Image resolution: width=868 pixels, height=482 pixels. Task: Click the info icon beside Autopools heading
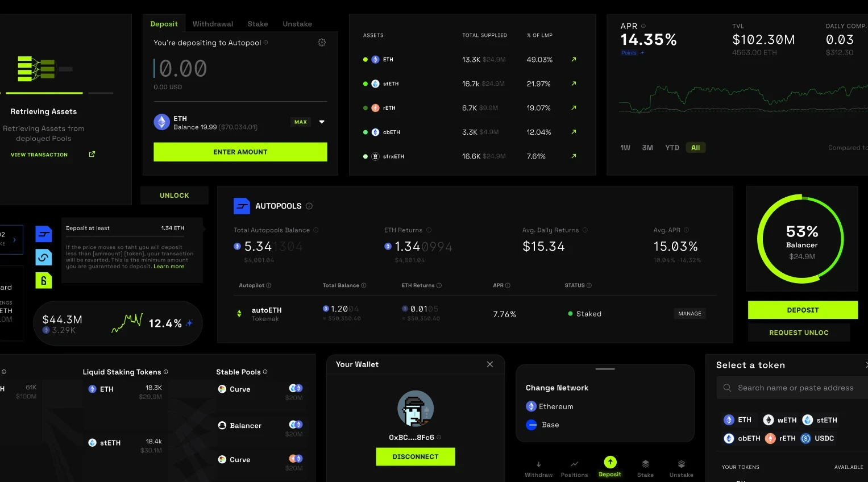pyautogui.click(x=309, y=206)
